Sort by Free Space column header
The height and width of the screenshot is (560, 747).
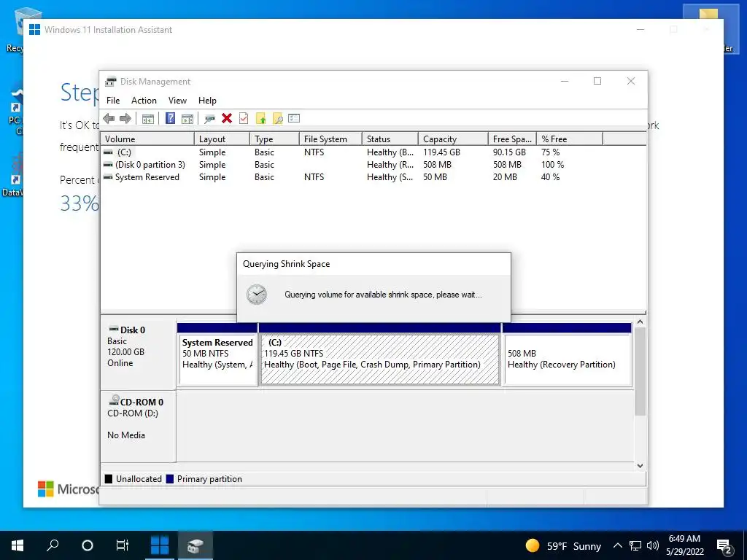(512, 139)
